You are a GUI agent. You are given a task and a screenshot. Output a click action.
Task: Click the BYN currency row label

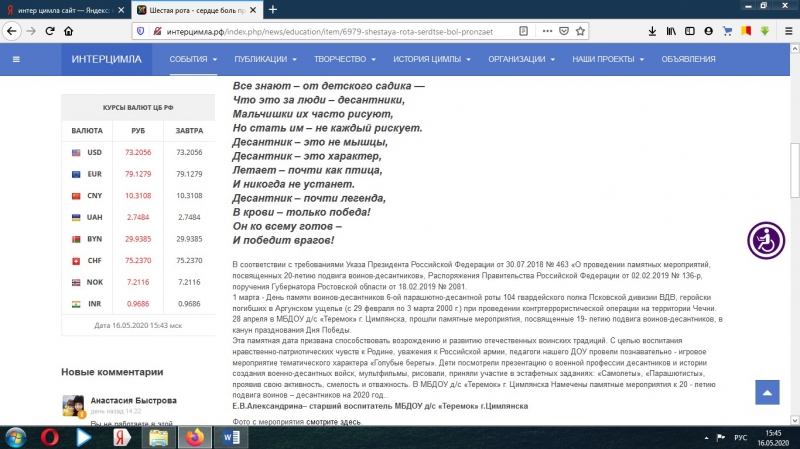click(x=94, y=239)
